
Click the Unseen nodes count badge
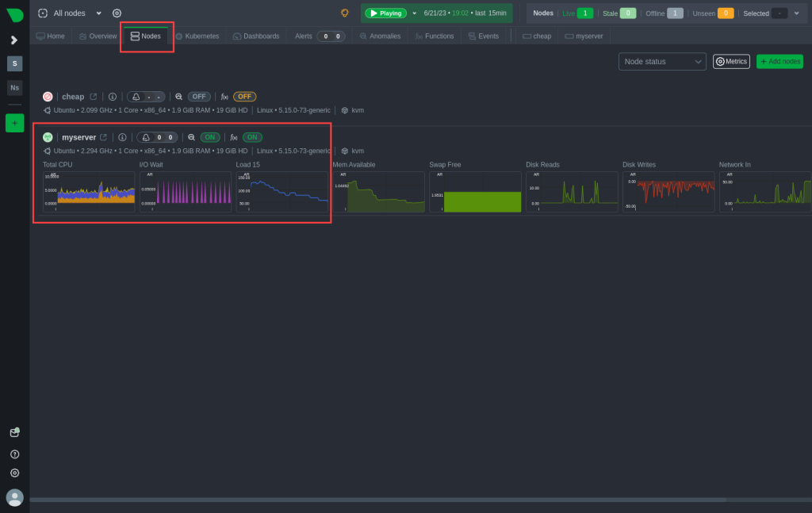coord(726,13)
